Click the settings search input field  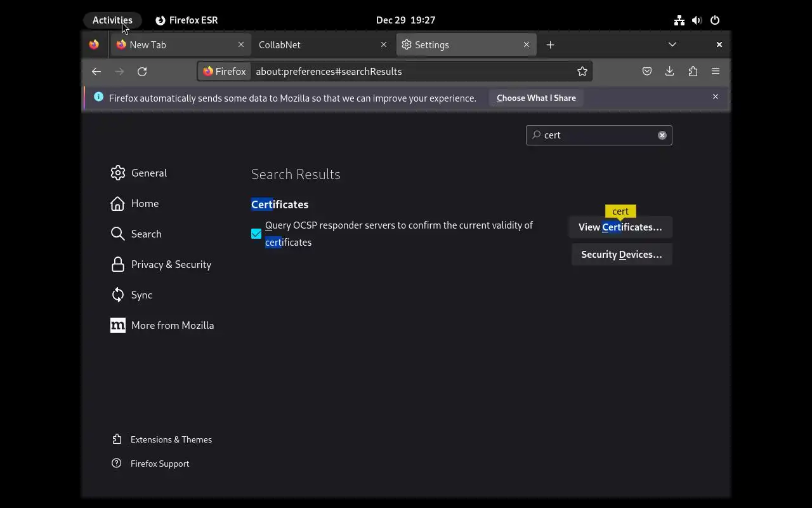596,135
